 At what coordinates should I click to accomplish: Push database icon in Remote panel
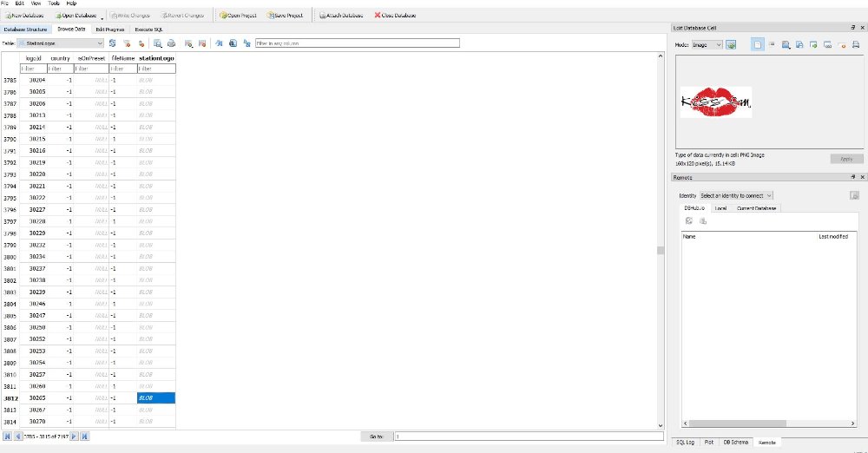pyautogui.click(x=703, y=221)
